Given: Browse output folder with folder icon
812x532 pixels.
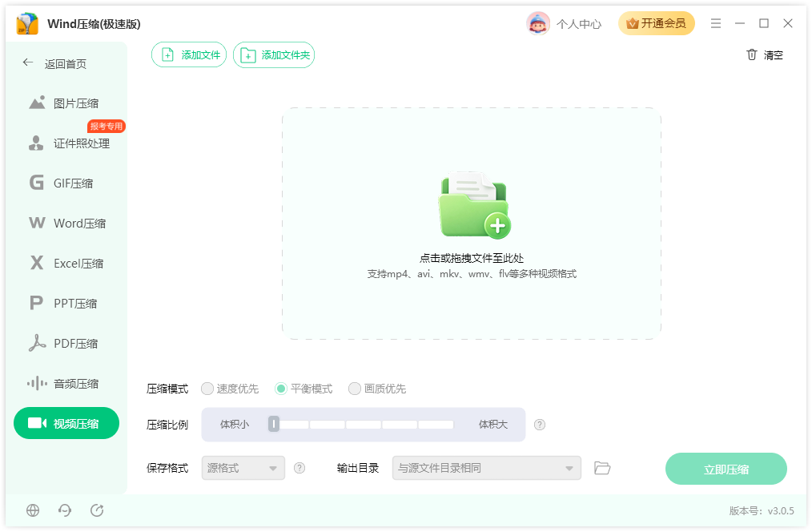Looking at the screenshot, I should coord(602,468).
